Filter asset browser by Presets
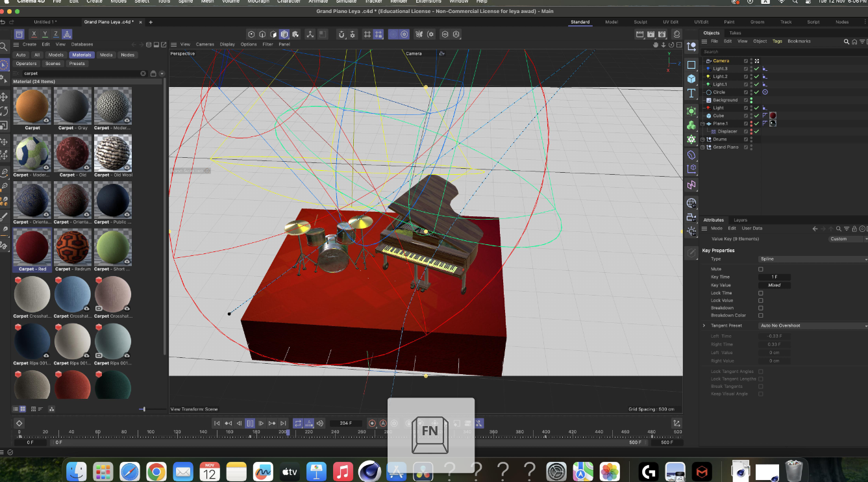The width and height of the screenshot is (868, 482). [x=77, y=64]
